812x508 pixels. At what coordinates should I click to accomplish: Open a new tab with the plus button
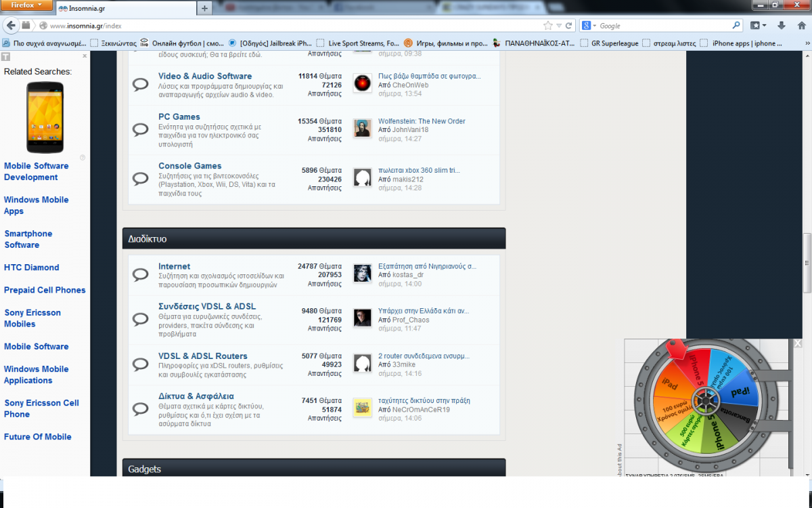205,8
